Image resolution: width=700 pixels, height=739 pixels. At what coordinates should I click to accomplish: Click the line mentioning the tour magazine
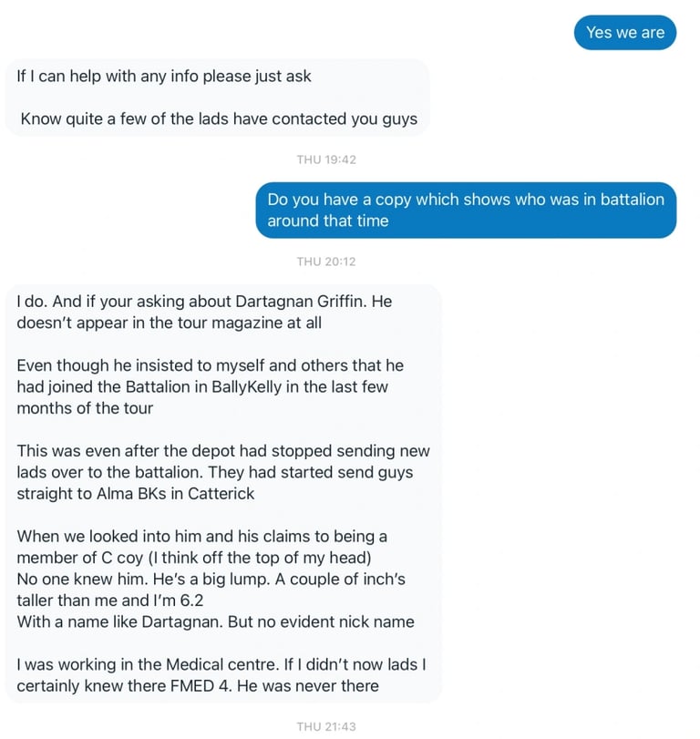tap(169, 323)
